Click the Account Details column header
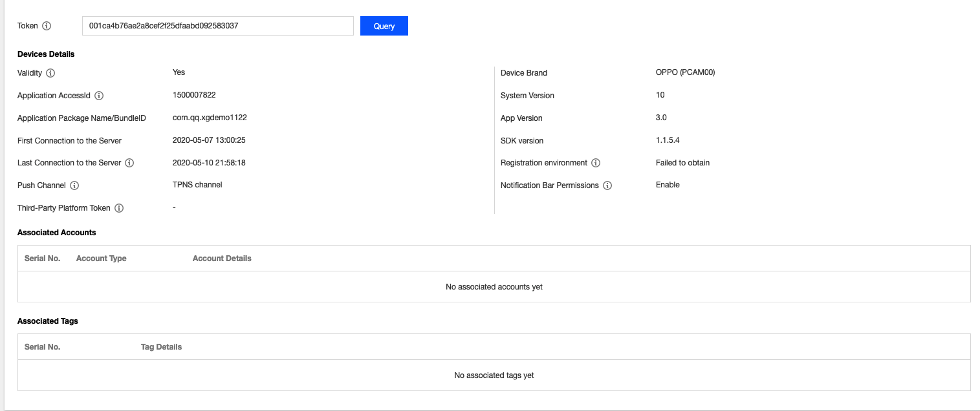 (222, 258)
